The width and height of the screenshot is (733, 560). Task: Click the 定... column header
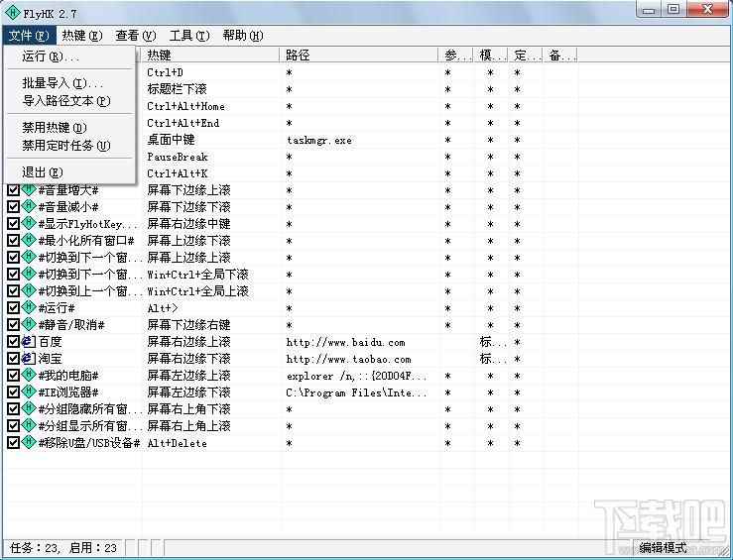tap(526, 56)
